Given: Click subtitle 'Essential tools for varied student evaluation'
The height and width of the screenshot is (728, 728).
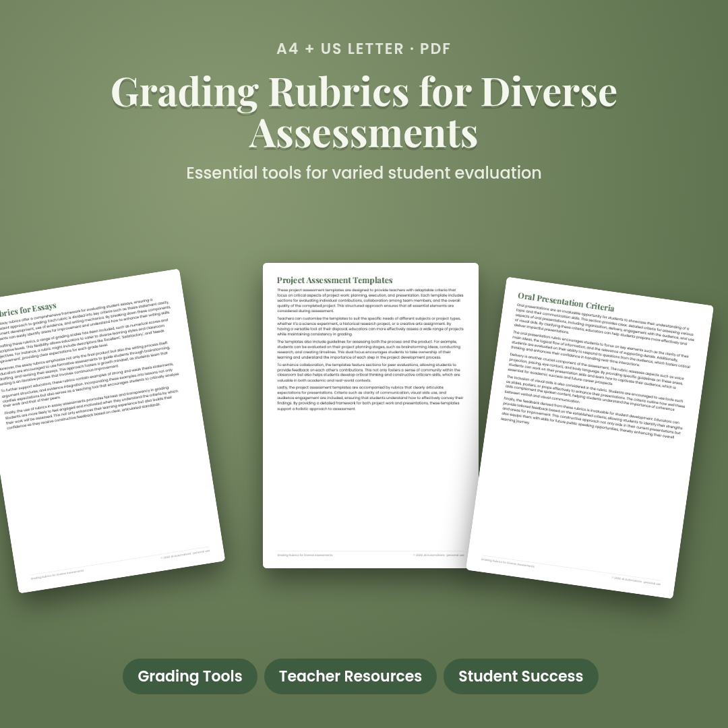Looking at the screenshot, I should [x=364, y=173].
